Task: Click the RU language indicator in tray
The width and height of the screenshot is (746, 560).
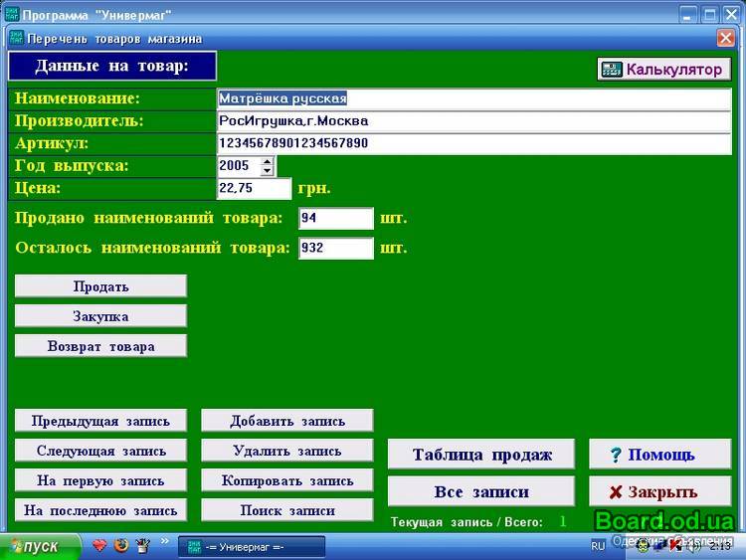Action: point(598,546)
